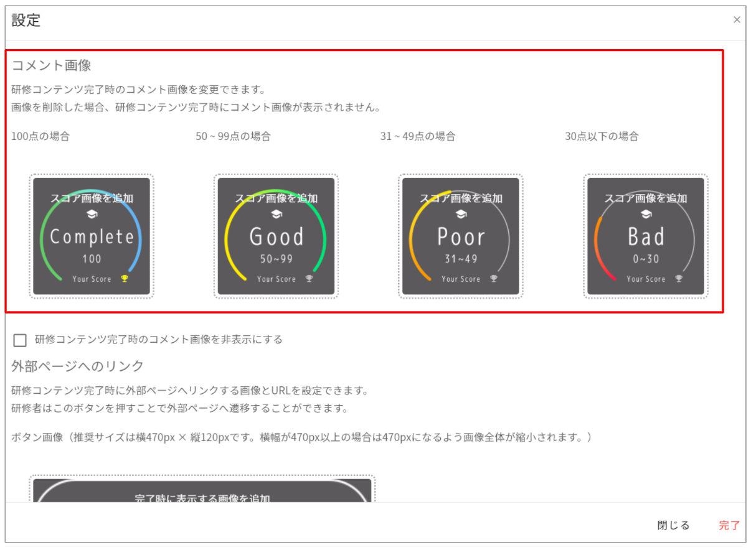
Task: Click the red 完了 button
Action: [x=729, y=525]
